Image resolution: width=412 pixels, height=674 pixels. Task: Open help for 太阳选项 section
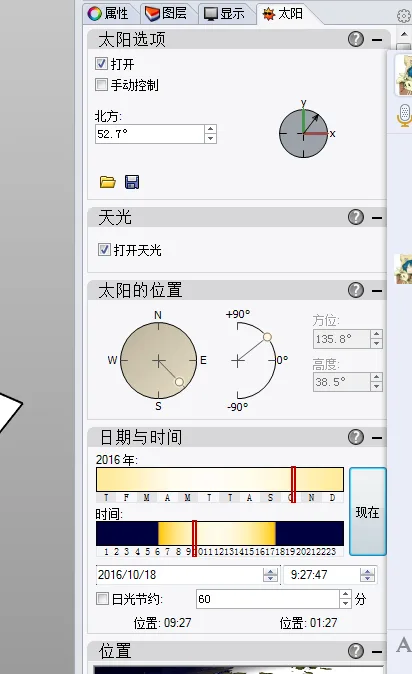tap(356, 40)
